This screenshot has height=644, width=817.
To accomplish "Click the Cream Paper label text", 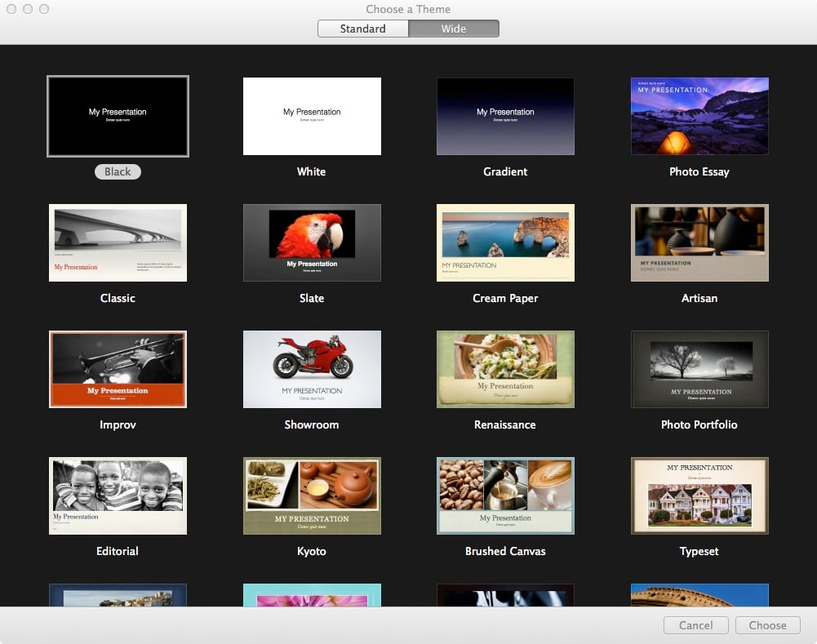I will [x=505, y=299].
